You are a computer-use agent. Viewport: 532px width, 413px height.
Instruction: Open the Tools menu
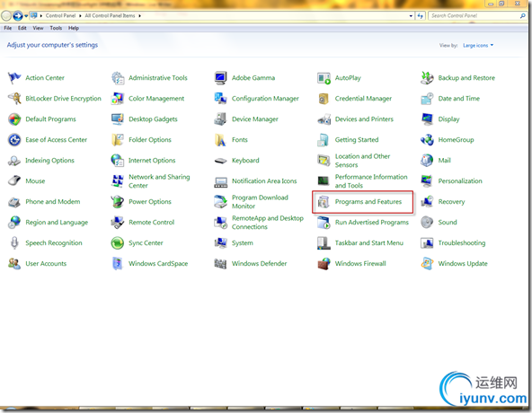coord(56,28)
